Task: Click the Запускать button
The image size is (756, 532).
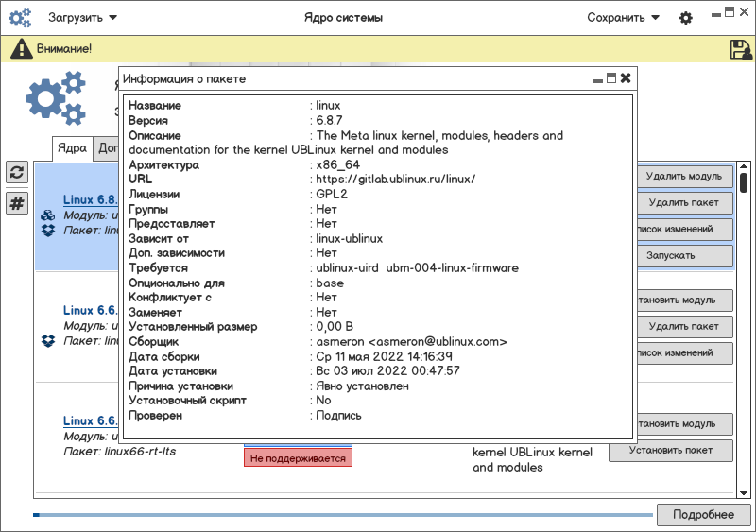Action: coord(684,256)
